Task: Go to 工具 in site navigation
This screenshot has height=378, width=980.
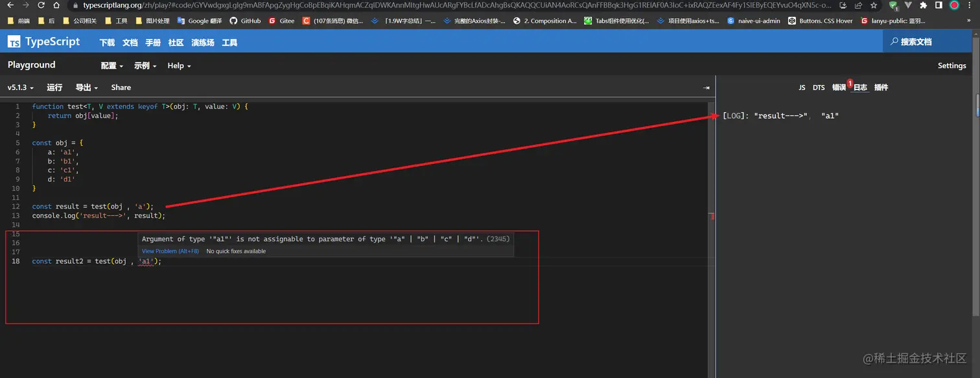Action: [x=229, y=43]
